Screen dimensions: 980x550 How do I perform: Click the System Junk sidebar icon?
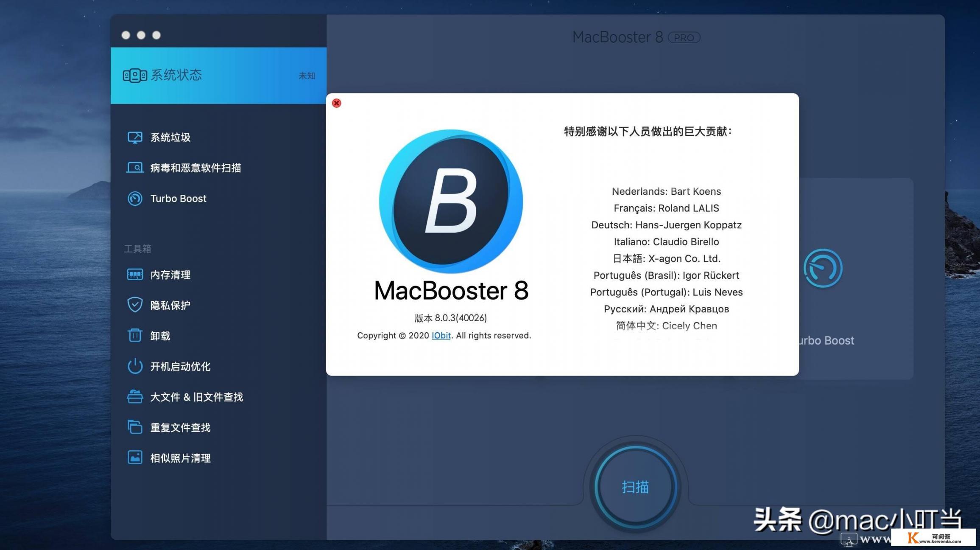coord(135,137)
